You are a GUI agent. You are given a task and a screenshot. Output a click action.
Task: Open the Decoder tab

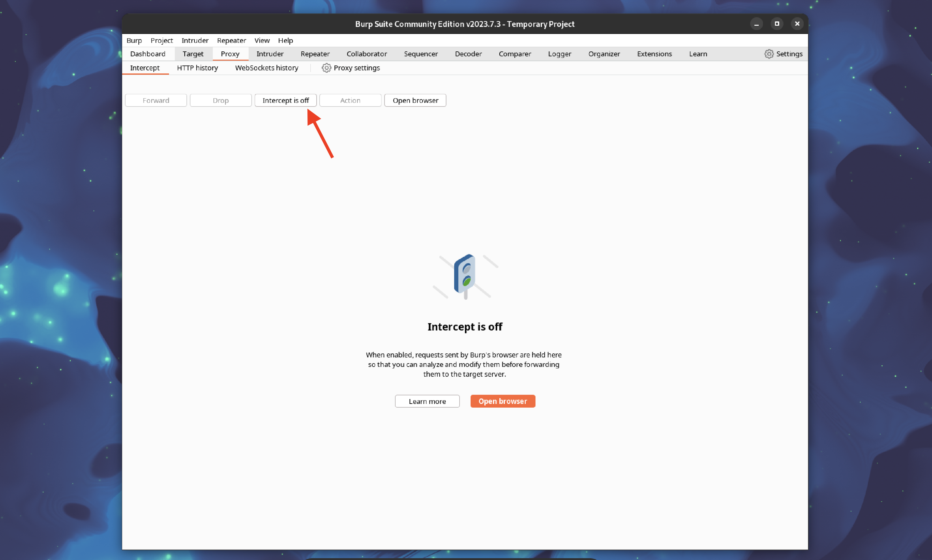pos(468,54)
